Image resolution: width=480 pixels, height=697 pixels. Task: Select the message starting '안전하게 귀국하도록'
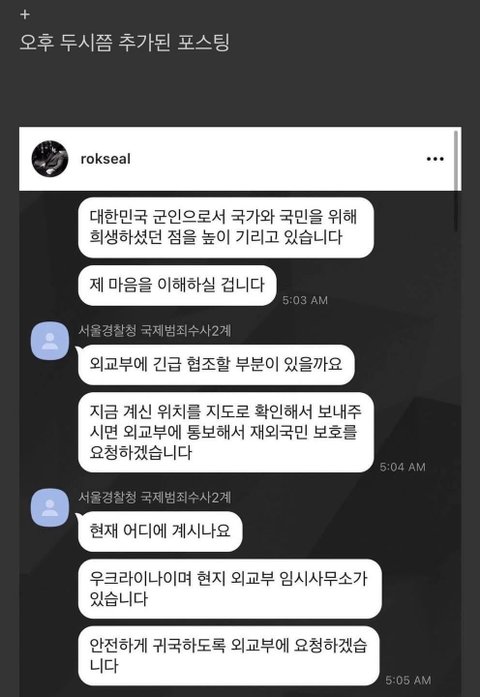(x=229, y=656)
